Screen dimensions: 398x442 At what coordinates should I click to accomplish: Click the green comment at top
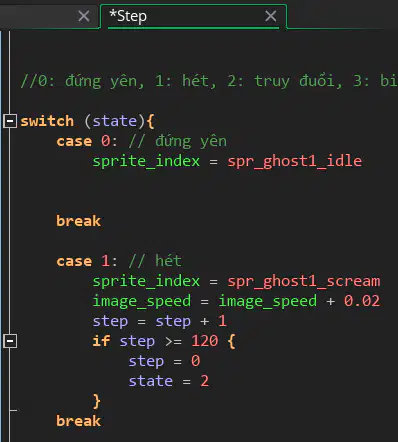point(209,81)
